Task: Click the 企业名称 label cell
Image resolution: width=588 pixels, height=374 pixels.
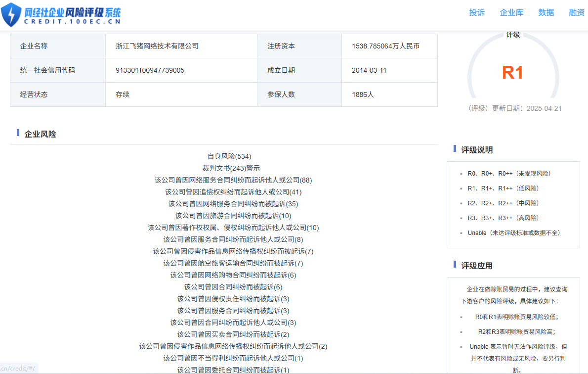Action: (x=58, y=46)
